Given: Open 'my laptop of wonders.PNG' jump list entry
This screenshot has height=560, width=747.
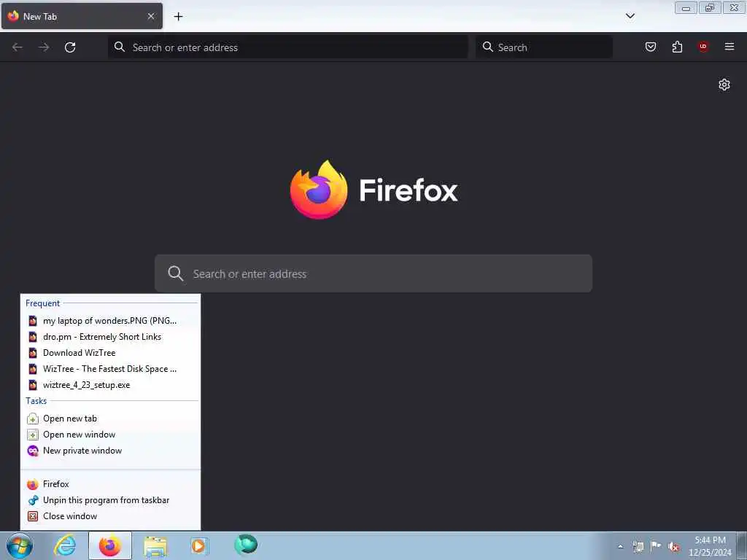Looking at the screenshot, I should coord(110,321).
